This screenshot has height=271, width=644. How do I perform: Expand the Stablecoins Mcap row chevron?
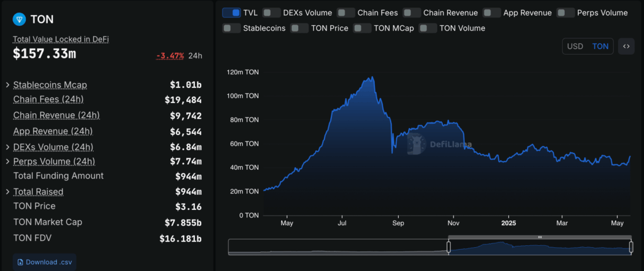8,85
